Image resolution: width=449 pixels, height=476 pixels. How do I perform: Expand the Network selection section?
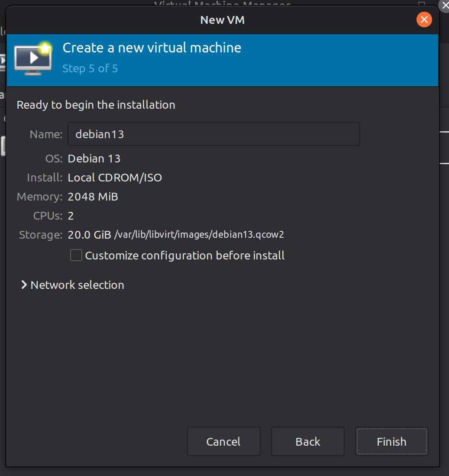point(72,285)
